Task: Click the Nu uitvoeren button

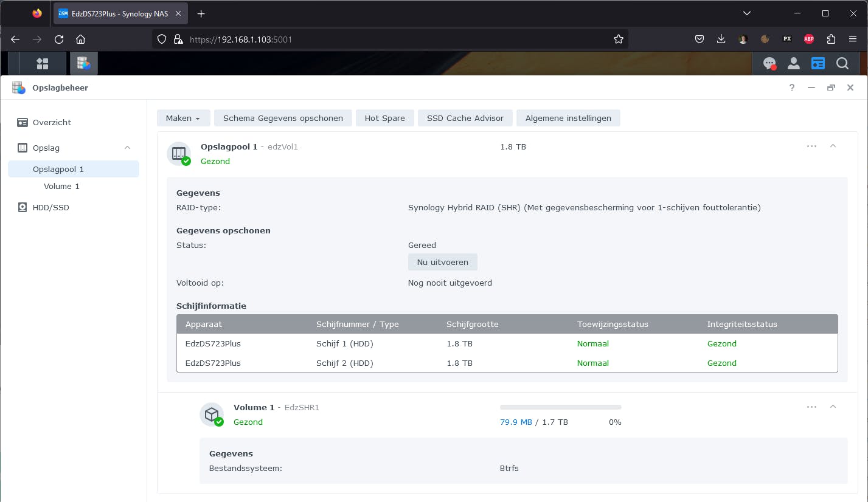Action: [442, 262]
